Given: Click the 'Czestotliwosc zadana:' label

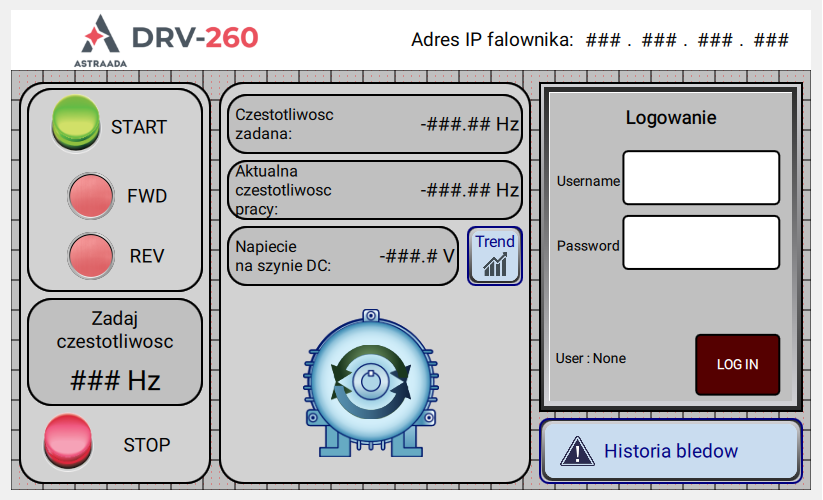Looking at the screenshot, I should pos(284,124).
